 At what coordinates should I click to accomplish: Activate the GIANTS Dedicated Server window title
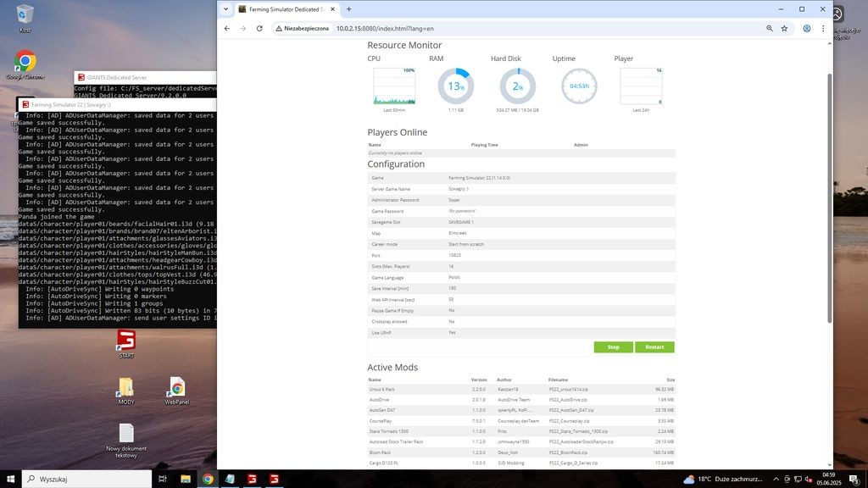145,77
